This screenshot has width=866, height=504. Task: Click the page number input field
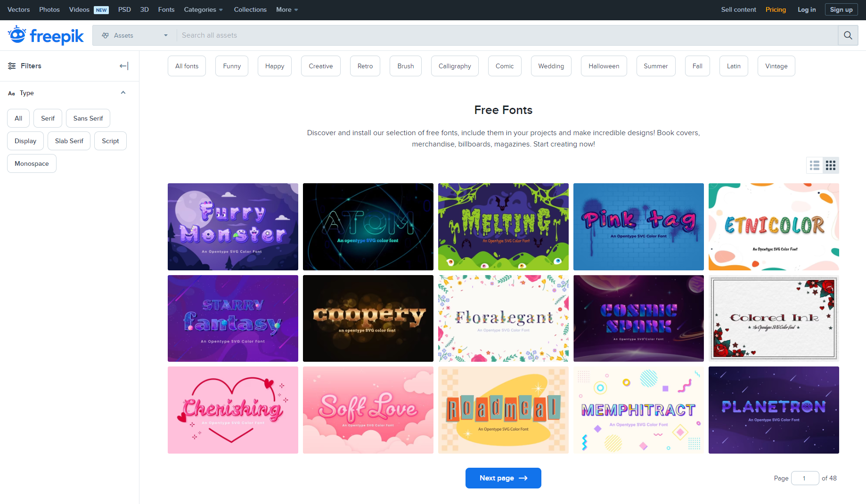[x=805, y=478]
